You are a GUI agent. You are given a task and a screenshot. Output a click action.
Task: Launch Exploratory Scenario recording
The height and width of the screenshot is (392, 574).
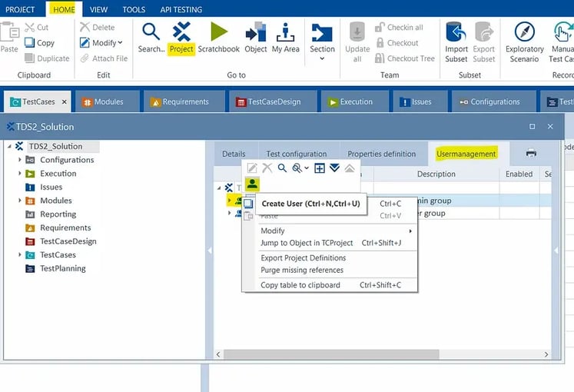pyautogui.click(x=524, y=39)
